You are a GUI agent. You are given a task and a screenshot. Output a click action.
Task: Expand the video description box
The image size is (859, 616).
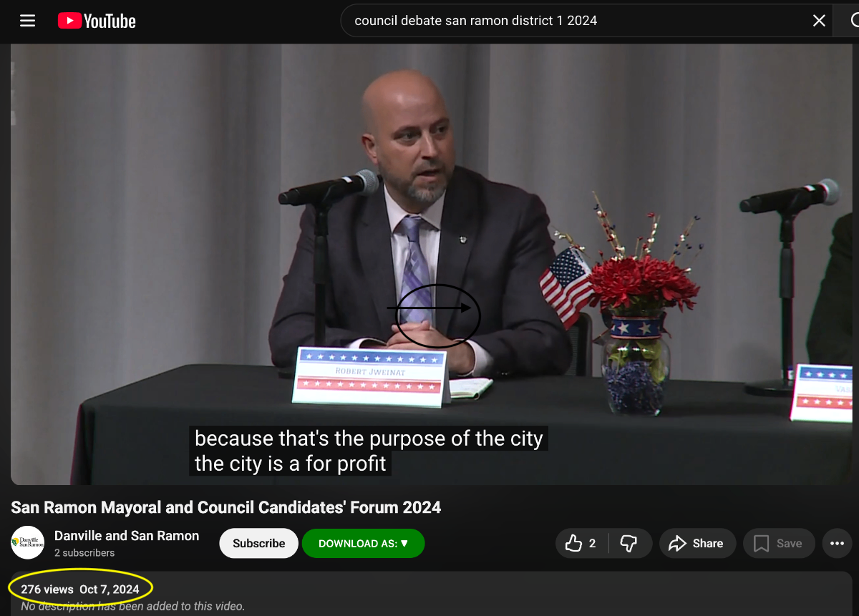pos(429,597)
